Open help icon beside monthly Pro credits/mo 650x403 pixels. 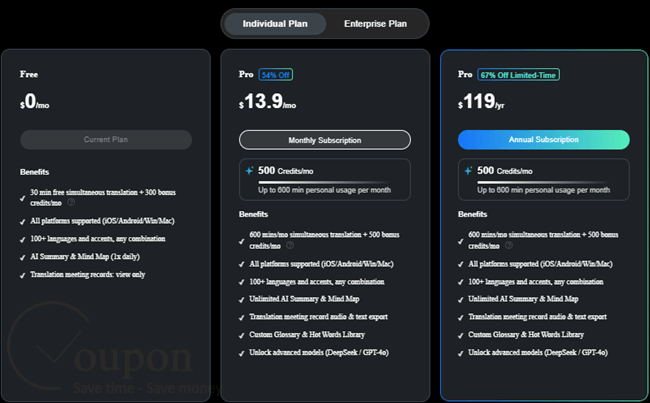(x=290, y=245)
